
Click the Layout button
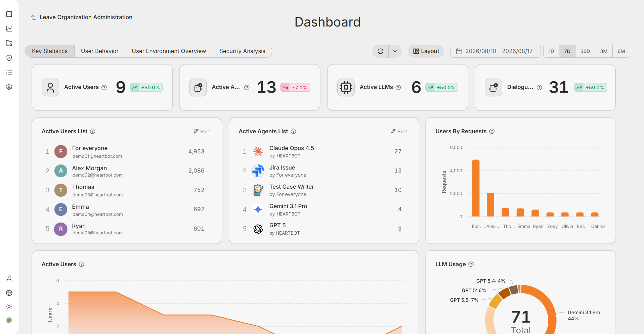(x=426, y=51)
